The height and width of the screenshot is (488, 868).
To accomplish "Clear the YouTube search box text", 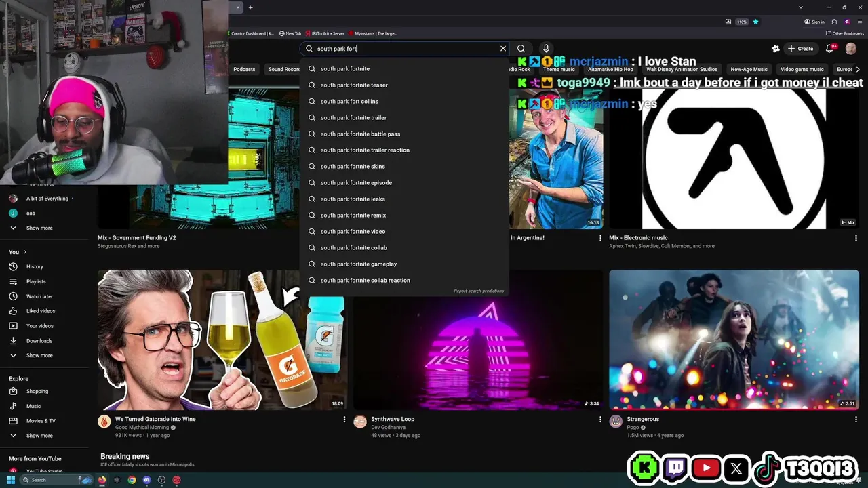I will (503, 49).
